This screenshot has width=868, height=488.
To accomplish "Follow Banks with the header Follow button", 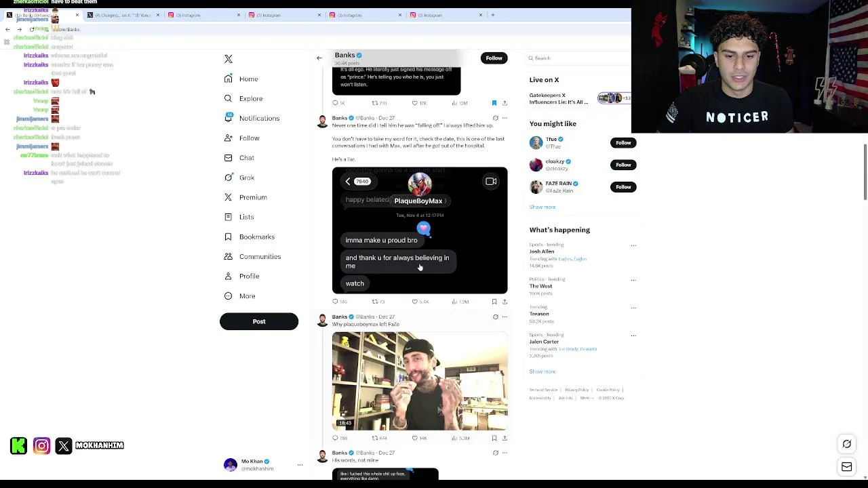I will click(x=494, y=58).
